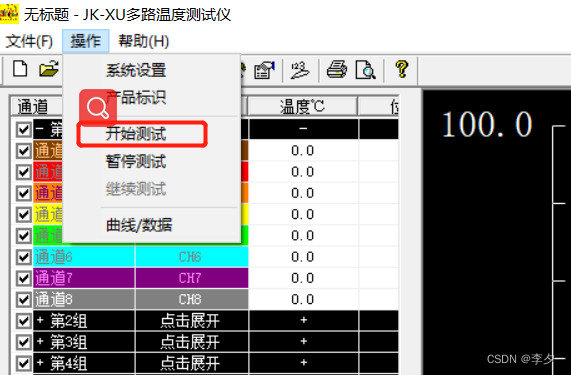Image resolution: width=571 pixels, height=375 pixels.
Task: Select the cyan 通道6 color cell
Action: point(84,257)
